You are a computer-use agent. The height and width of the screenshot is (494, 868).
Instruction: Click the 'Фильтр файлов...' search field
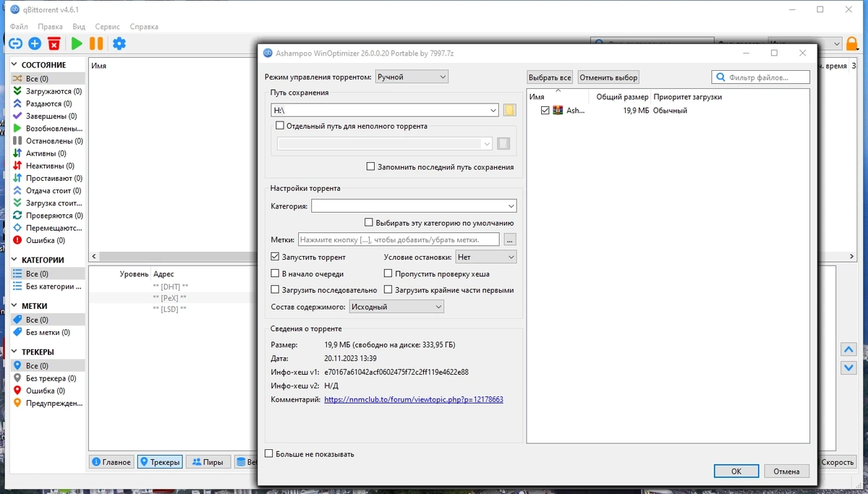760,77
